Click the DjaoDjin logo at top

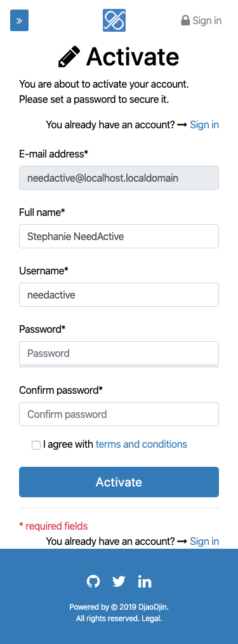pyautogui.click(x=114, y=20)
